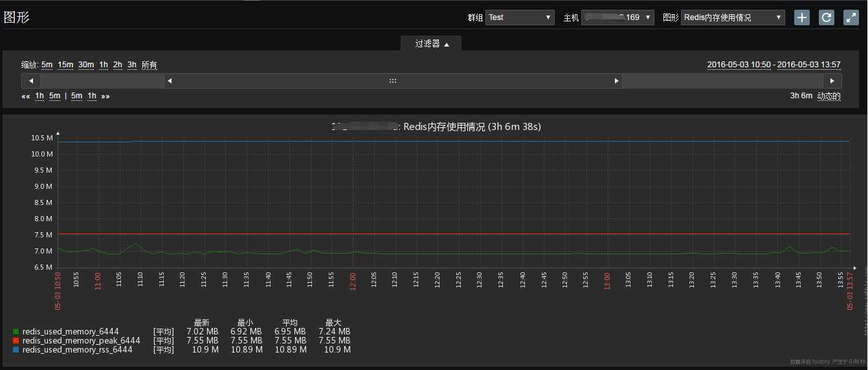Move back 5m in navigation row

54,96
